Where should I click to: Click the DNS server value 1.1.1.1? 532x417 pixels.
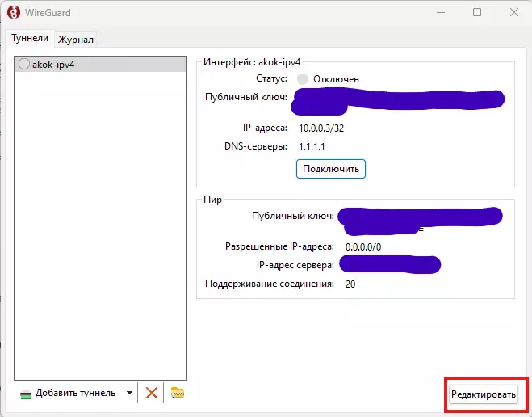coord(312,147)
